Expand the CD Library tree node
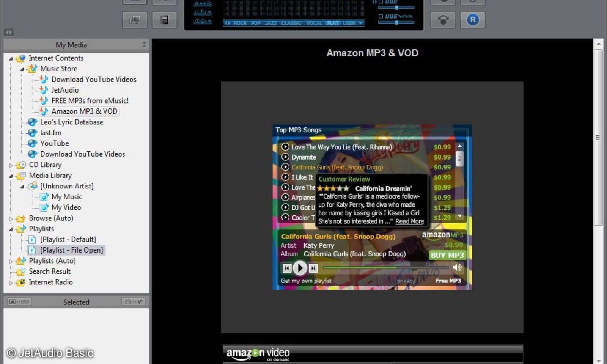 pyautogui.click(x=11, y=165)
